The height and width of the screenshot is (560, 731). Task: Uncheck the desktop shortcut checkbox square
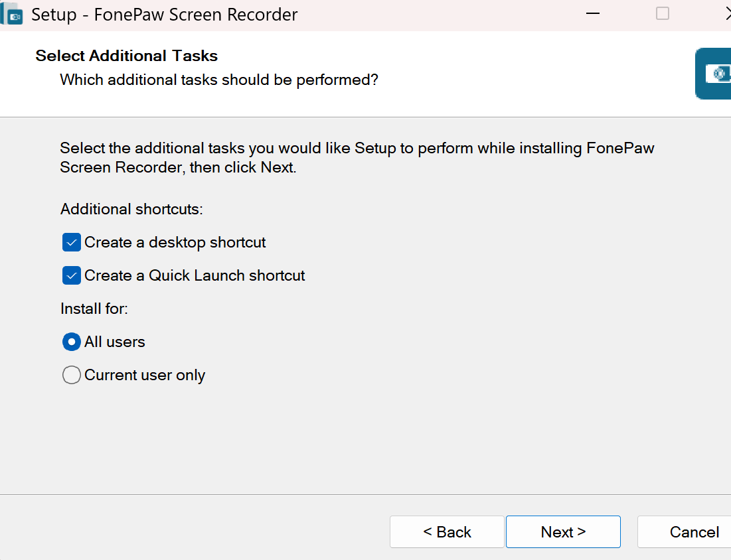[x=71, y=243]
